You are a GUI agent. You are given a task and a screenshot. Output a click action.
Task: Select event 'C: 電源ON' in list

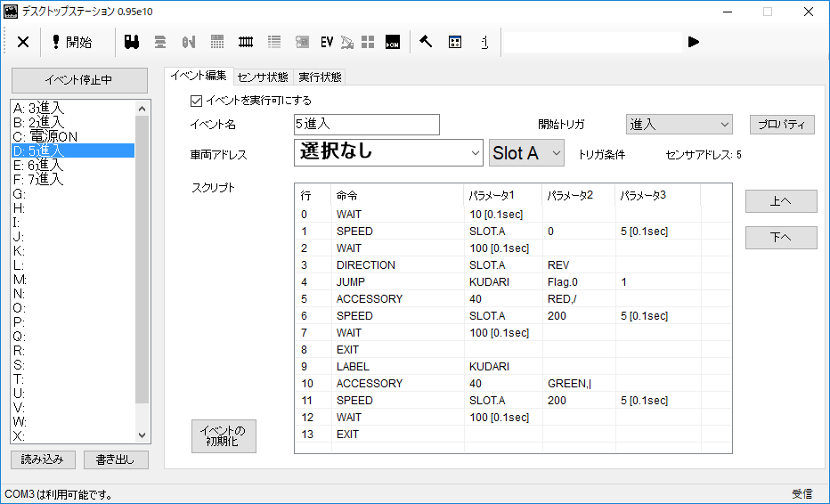click(x=73, y=136)
